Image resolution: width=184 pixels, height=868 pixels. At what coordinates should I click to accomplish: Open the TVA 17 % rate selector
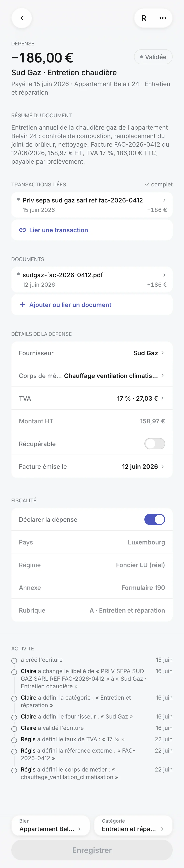pyautogui.click(x=92, y=398)
